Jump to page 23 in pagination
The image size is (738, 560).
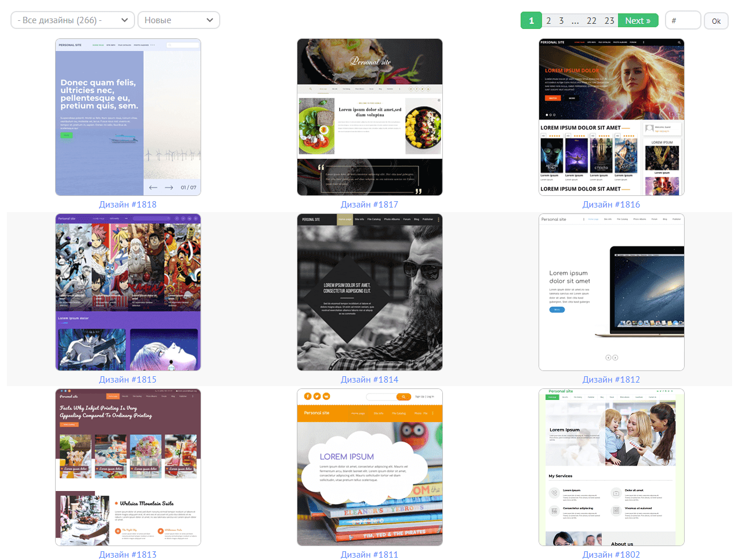609,21
